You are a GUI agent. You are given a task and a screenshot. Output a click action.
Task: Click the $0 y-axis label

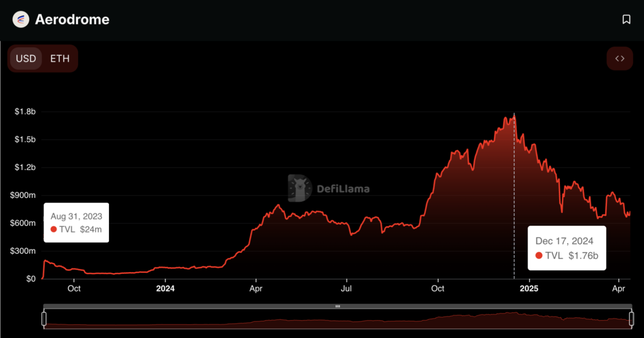point(31,279)
